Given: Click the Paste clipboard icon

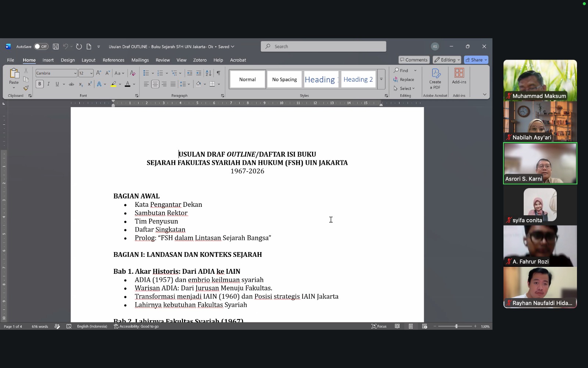Looking at the screenshot, I should click(14, 74).
